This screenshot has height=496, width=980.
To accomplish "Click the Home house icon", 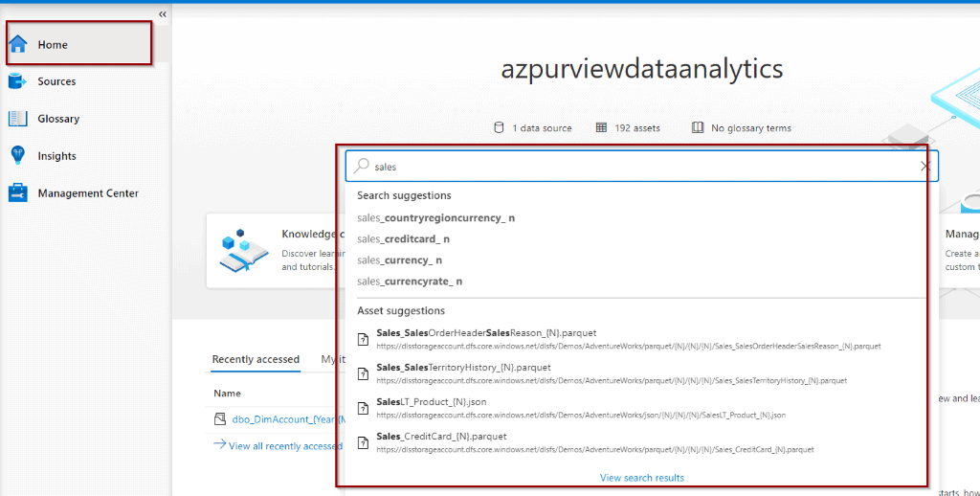I will point(18,44).
